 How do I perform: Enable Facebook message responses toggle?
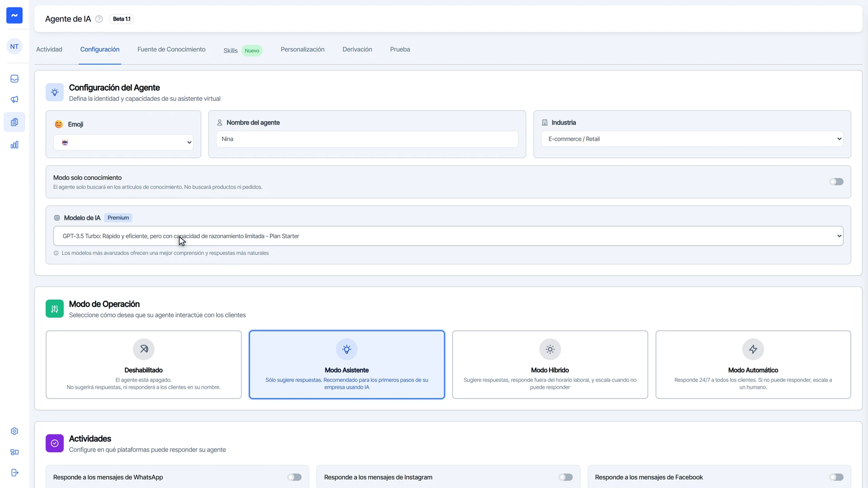(x=836, y=477)
